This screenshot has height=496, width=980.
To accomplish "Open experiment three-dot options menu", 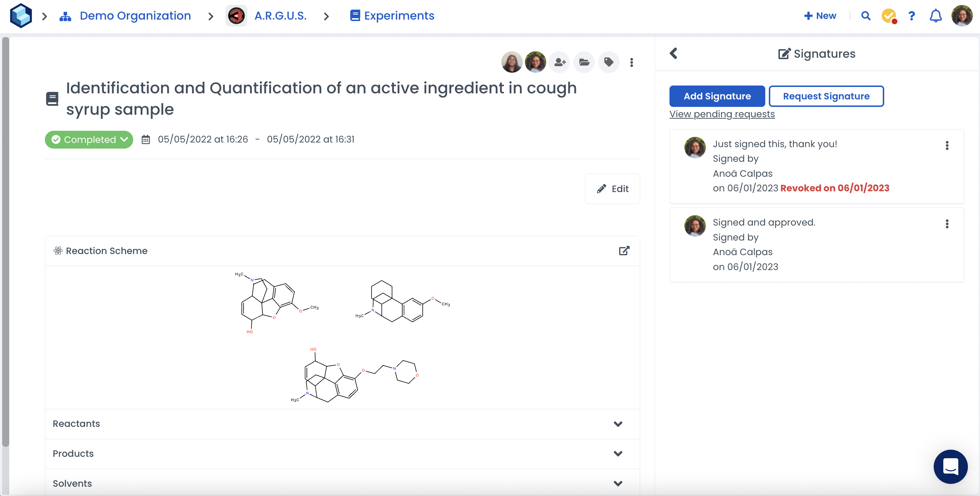I will point(631,62).
